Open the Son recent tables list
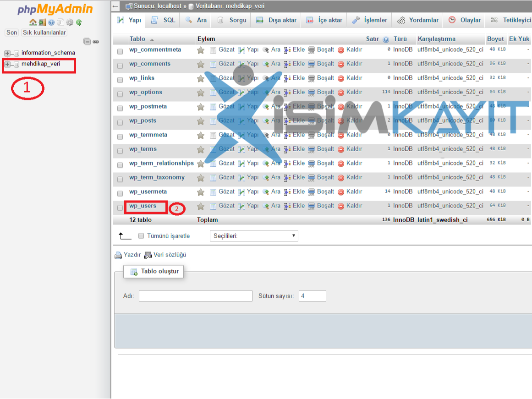 [11, 33]
